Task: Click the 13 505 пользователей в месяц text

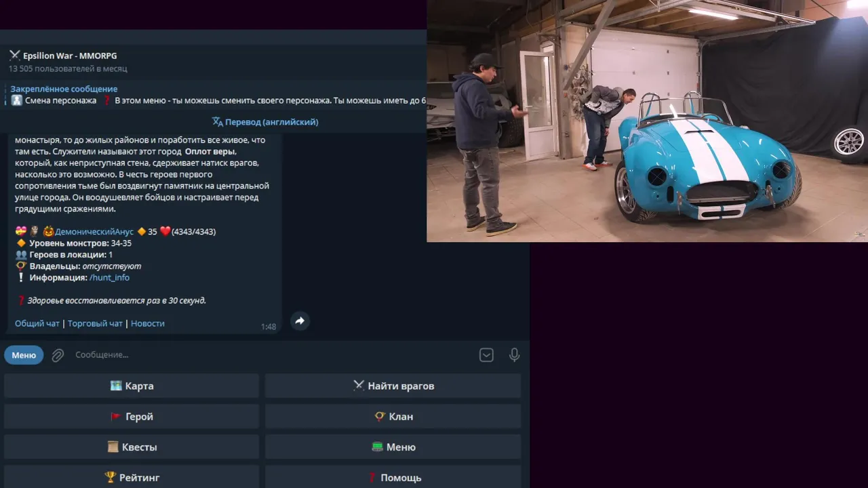Action: (x=68, y=68)
